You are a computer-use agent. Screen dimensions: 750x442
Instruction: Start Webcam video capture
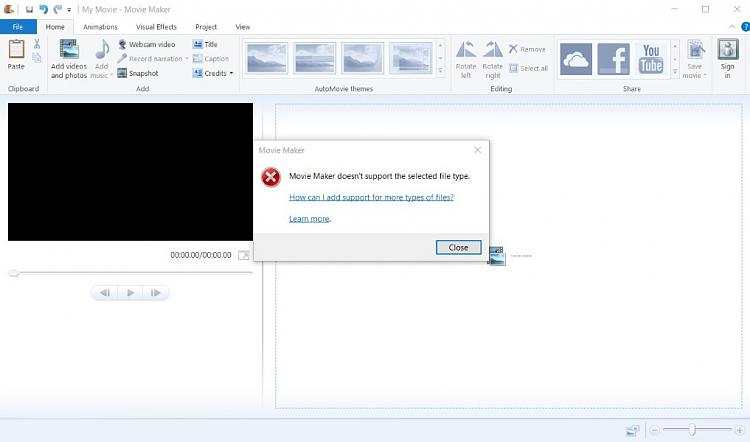pyautogui.click(x=147, y=44)
